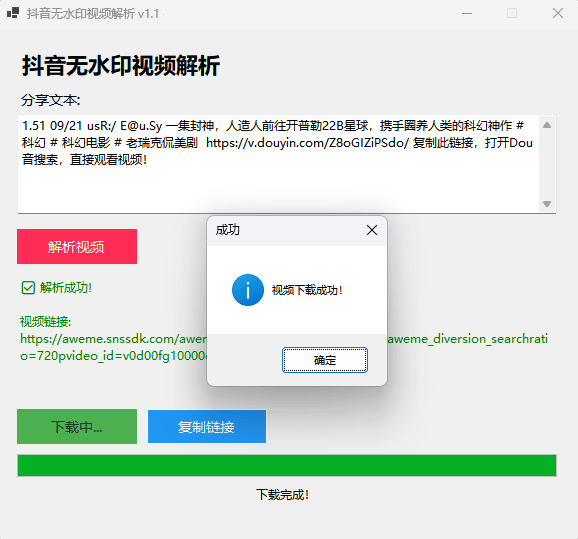Close the 成功 dialog with the X

click(372, 230)
